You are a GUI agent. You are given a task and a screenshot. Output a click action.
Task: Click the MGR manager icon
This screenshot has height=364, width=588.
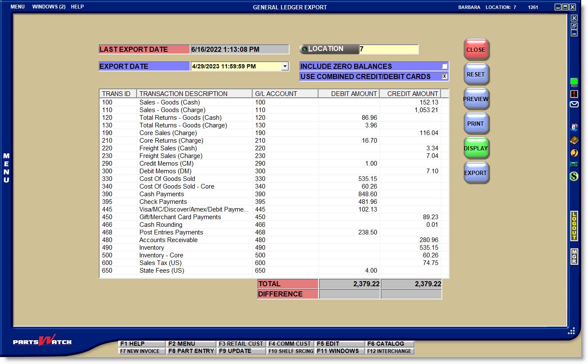coord(574,257)
